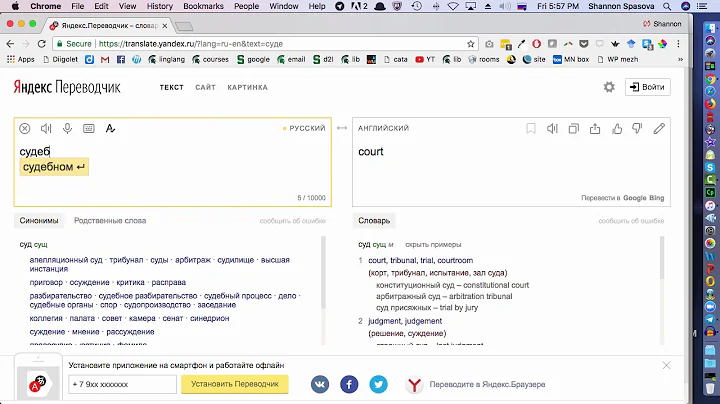This screenshot has height=404, width=720.
Task: Click the Войти login button
Action: point(647,87)
